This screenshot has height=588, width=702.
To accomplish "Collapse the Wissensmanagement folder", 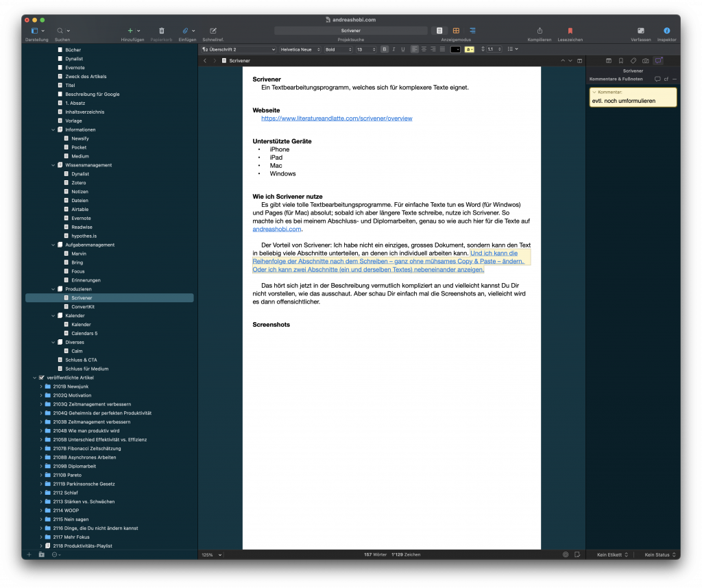I will coord(53,165).
